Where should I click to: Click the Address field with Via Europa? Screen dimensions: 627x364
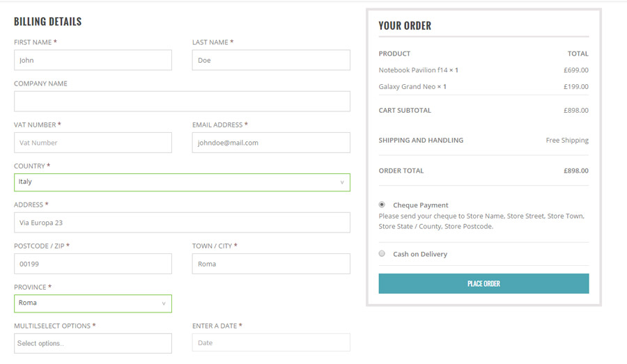click(x=181, y=223)
